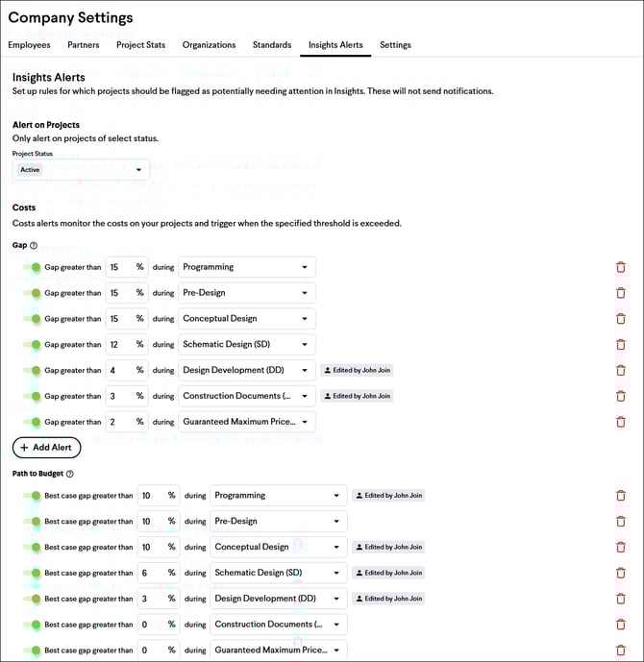Toggle off the Pre-Design gap alert
The image size is (644, 662).
pos(33,293)
